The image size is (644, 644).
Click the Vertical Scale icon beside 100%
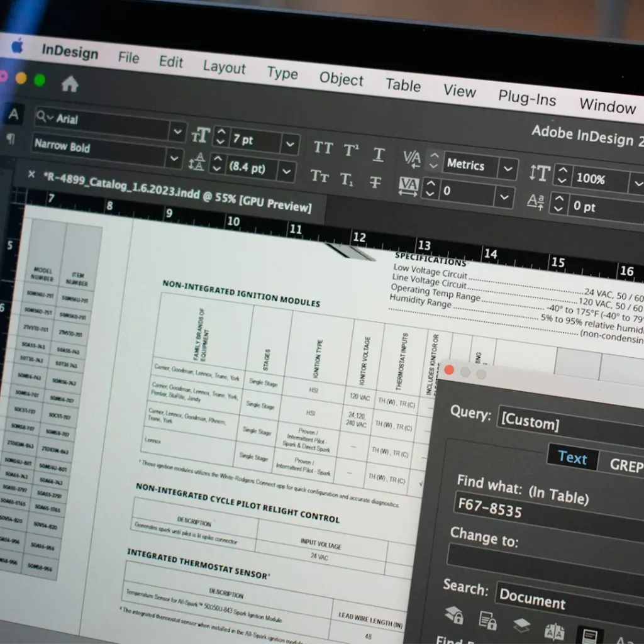point(540,173)
